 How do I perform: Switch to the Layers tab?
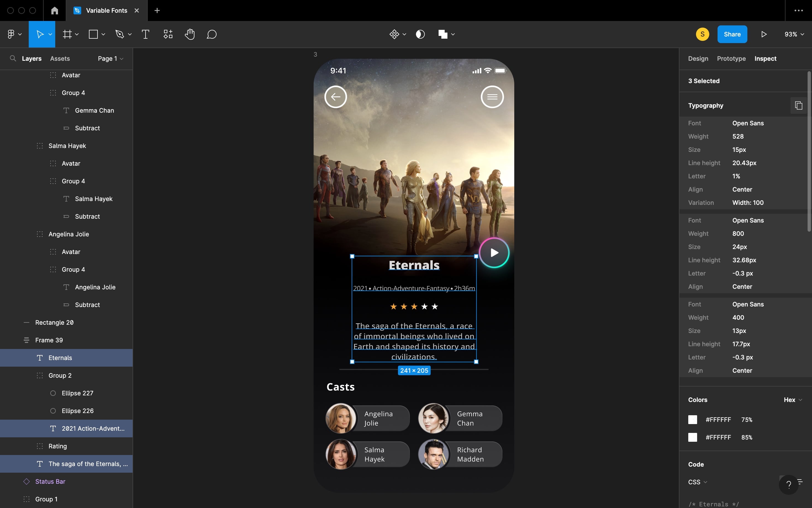point(31,59)
